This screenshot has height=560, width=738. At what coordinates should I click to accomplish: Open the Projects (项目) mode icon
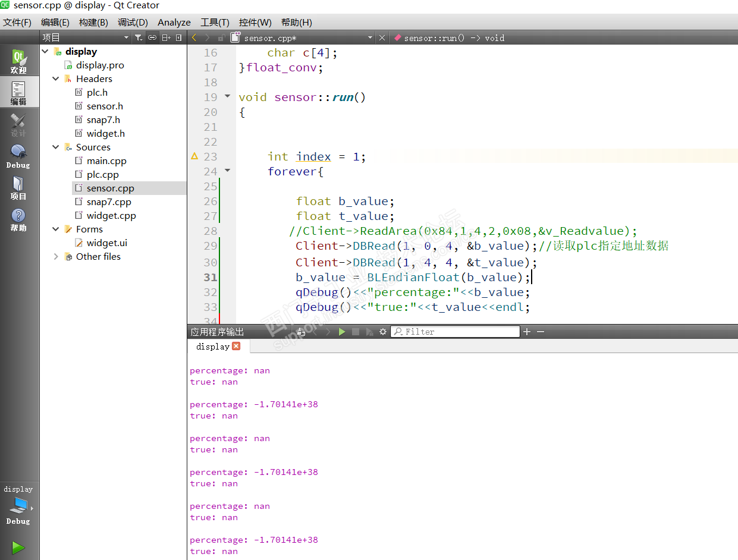pos(18,187)
